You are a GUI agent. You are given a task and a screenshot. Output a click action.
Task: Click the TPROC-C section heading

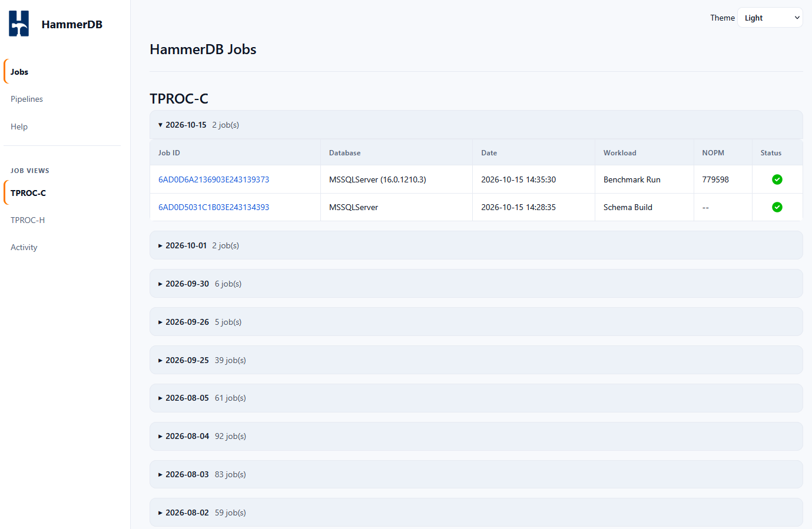pos(179,98)
